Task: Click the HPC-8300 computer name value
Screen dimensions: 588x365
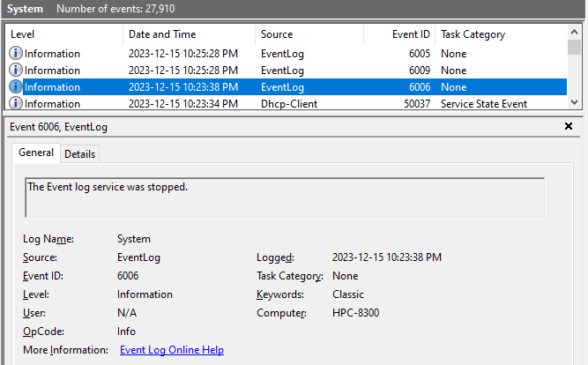Action: [x=356, y=313]
